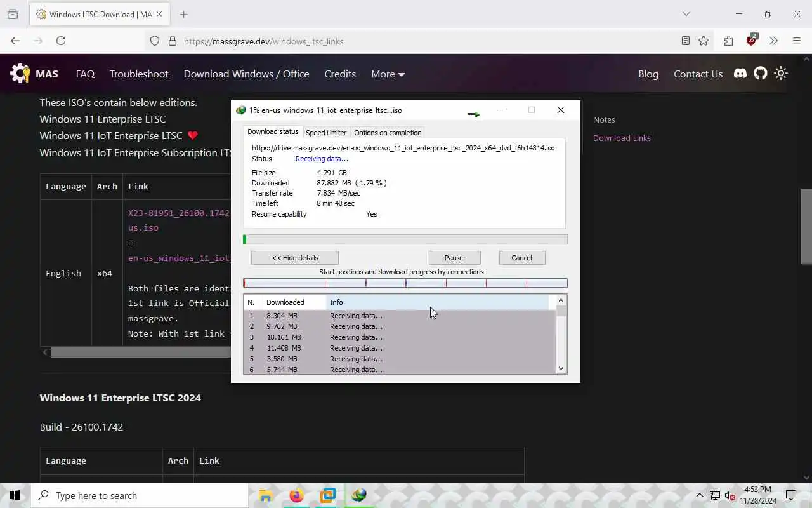Click the X23-81951_26100.1742 ISO link

[x=179, y=220]
